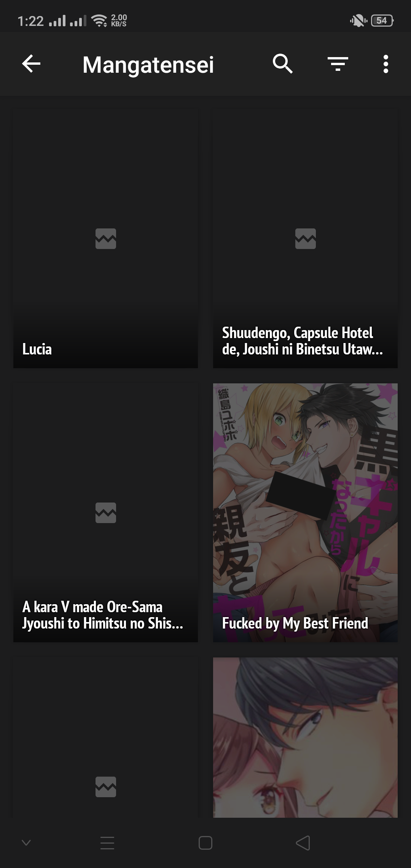Open the three-dot overflow menu
Image resolution: width=411 pixels, height=868 pixels.
click(x=386, y=64)
